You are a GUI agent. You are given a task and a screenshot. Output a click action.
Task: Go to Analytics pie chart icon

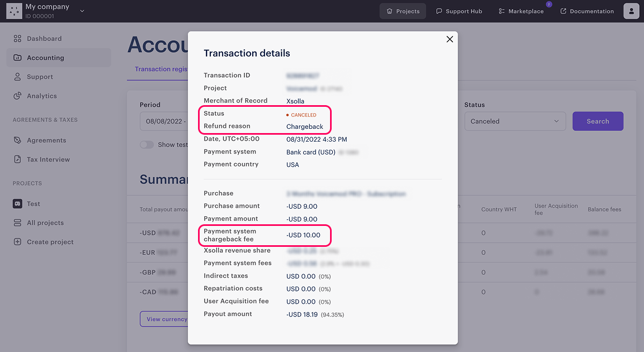pyautogui.click(x=18, y=96)
